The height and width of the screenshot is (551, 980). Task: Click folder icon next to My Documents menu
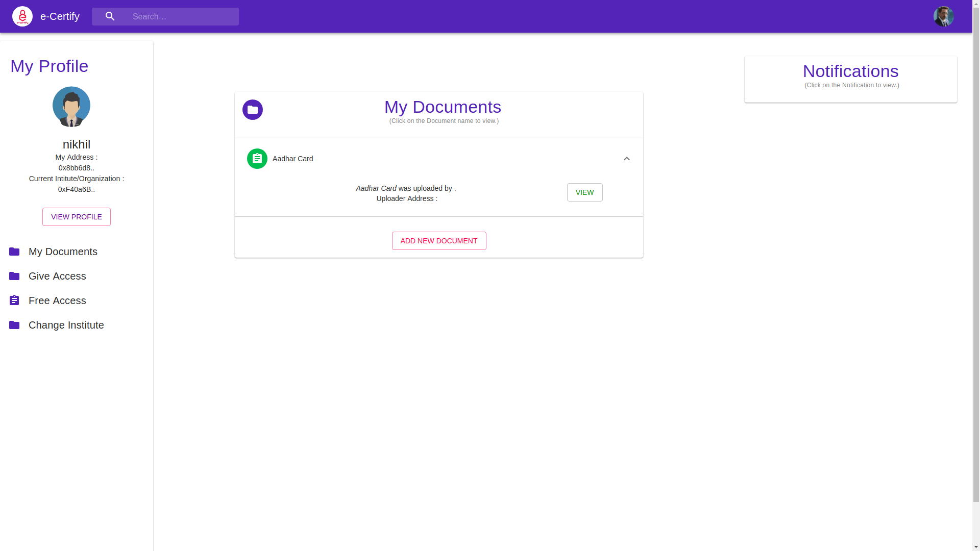tap(14, 252)
